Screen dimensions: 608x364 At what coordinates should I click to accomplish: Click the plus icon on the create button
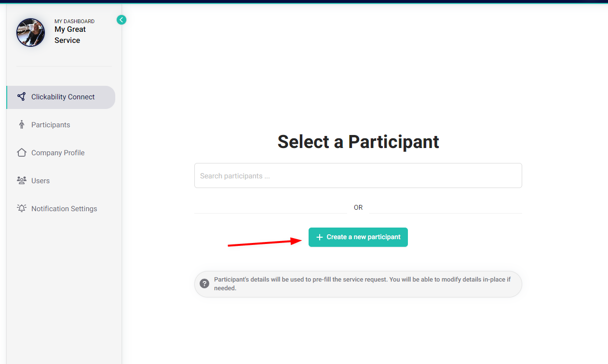[319, 237]
